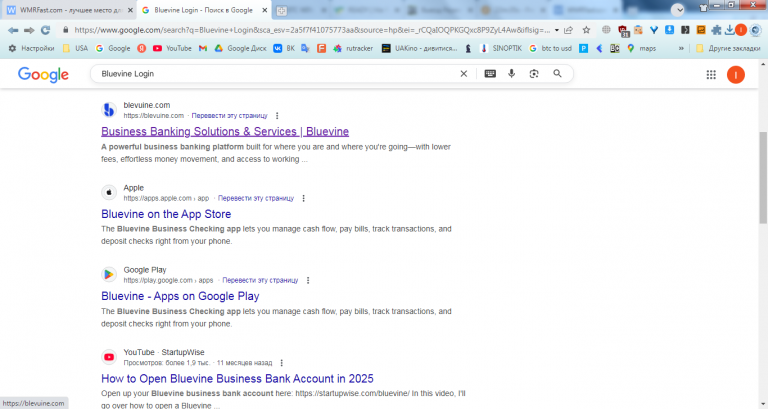Open the blue P bookmark icon
This screenshot has height=409, width=768.
583,48
